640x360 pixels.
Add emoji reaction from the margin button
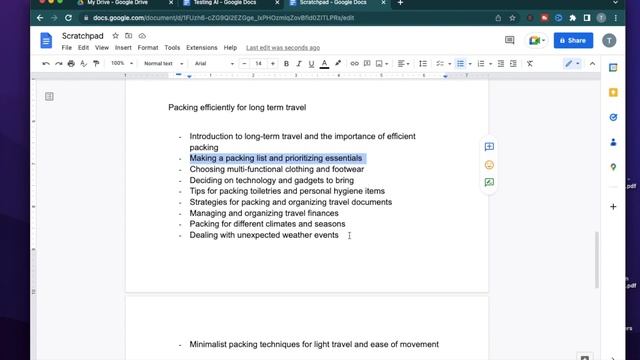coord(489,165)
